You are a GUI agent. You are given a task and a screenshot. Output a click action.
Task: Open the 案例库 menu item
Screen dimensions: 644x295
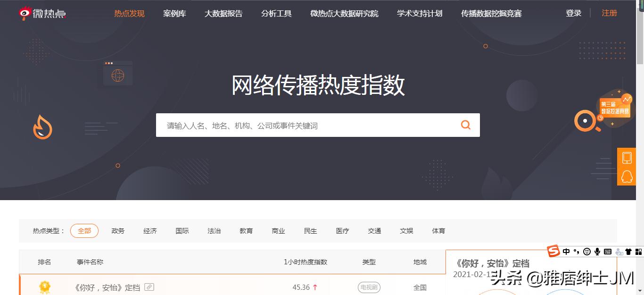click(174, 13)
